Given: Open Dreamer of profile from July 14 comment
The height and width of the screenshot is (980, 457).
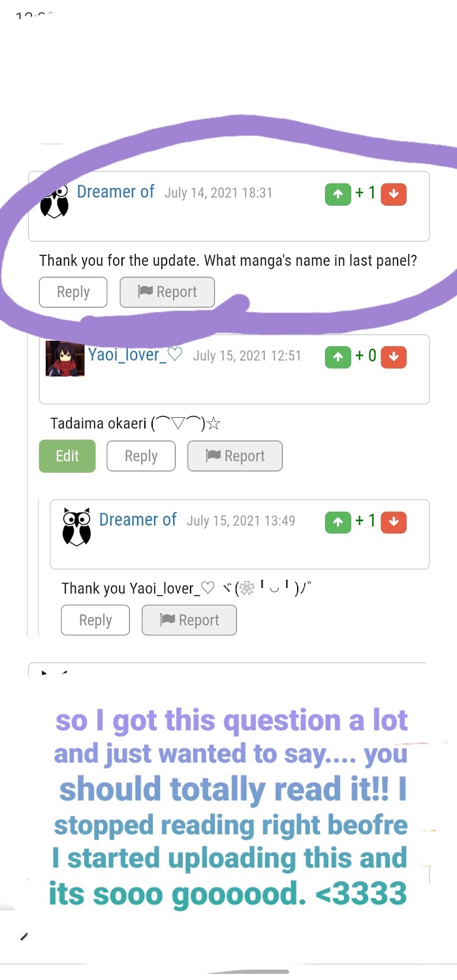Looking at the screenshot, I should pos(116,191).
